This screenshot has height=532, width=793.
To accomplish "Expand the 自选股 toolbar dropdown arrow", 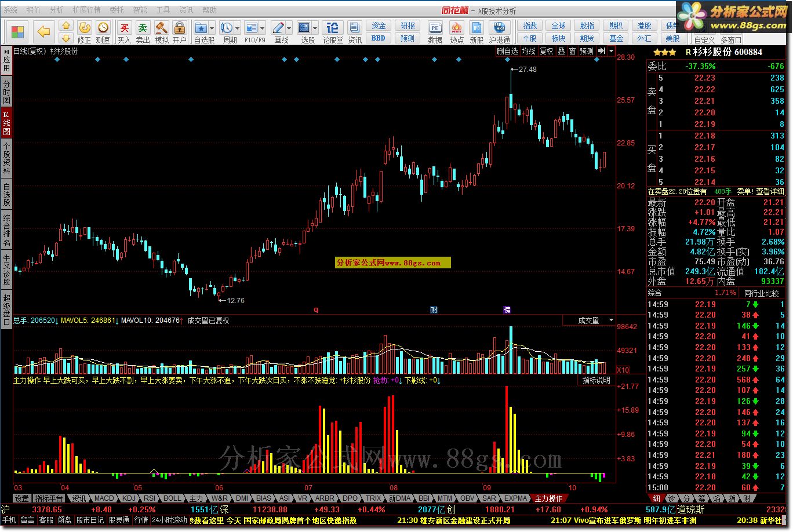I will click(212, 28).
